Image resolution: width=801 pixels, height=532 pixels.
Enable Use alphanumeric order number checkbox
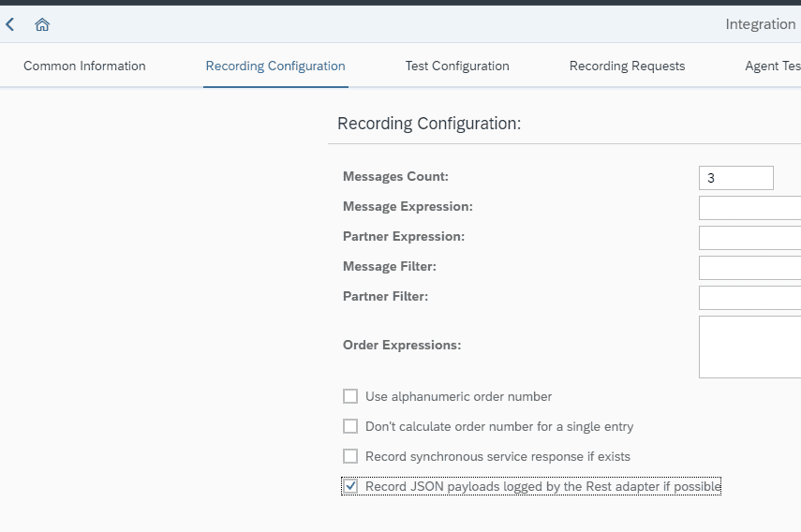tap(350, 396)
